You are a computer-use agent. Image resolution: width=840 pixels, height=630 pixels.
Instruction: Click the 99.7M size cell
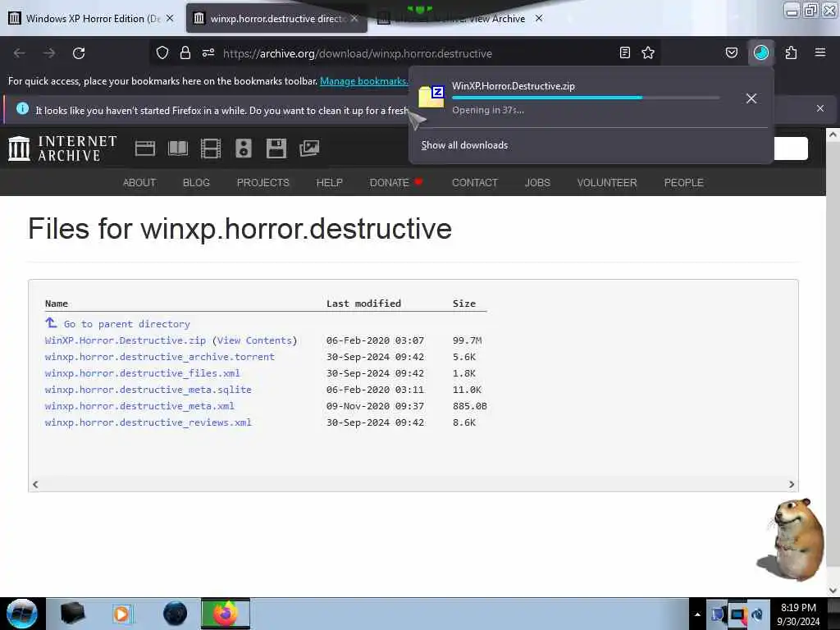point(467,340)
